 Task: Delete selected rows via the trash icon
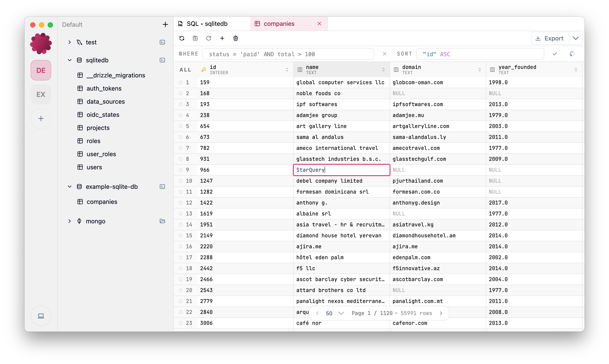(x=235, y=38)
